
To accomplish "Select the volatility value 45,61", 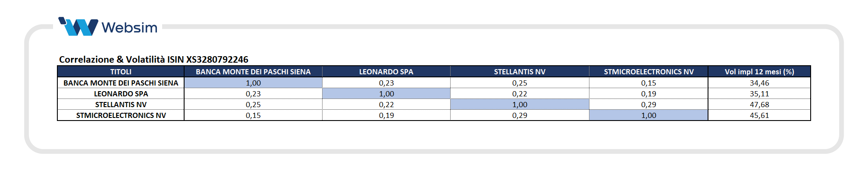I will (759, 115).
